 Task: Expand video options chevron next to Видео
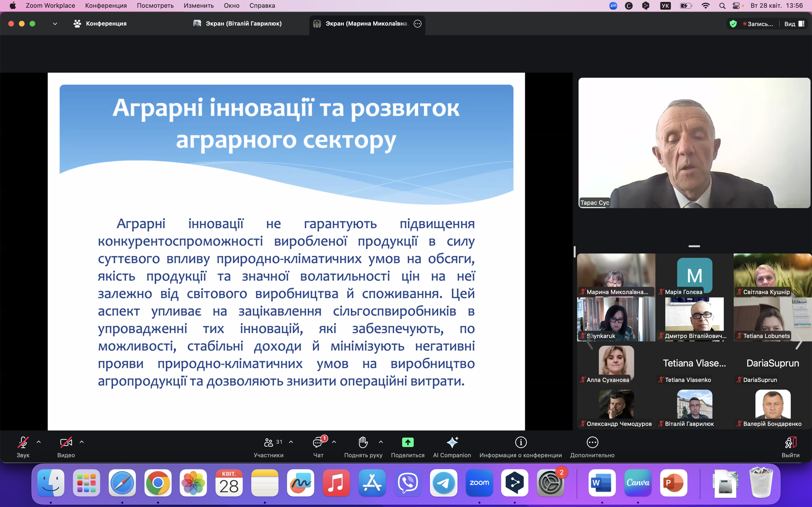pyautogui.click(x=81, y=442)
